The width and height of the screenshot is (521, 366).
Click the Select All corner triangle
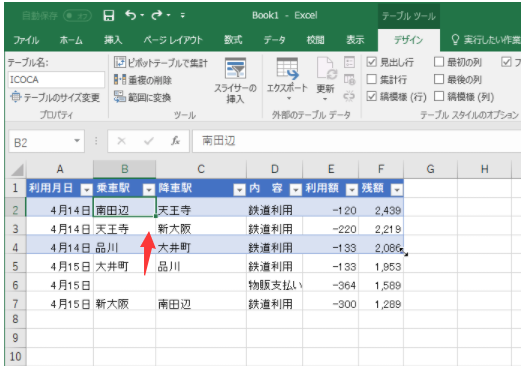click(x=17, y=169)
